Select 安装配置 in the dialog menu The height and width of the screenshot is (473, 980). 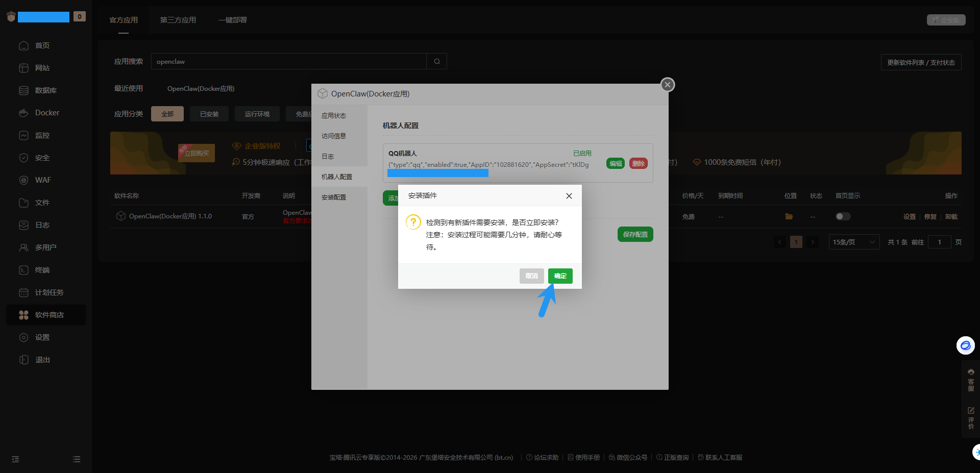click(334, 197)
